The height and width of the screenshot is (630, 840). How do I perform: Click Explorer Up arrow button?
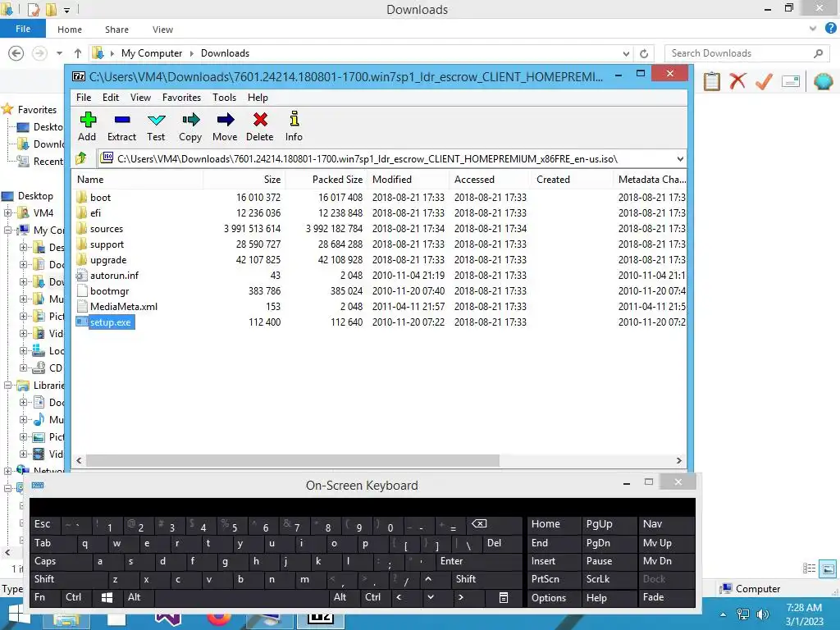click(78, 53)
